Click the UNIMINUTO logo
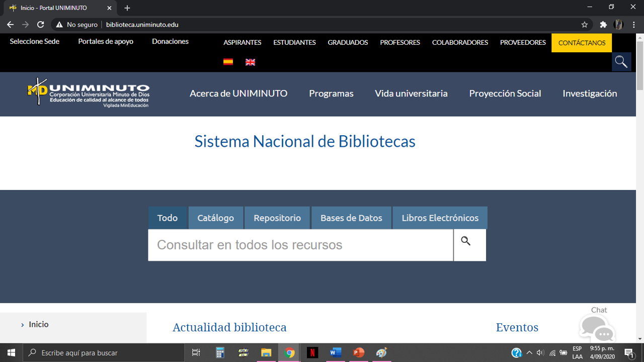The height and width of the screenshot is (362, 644). tap(89, 93)
